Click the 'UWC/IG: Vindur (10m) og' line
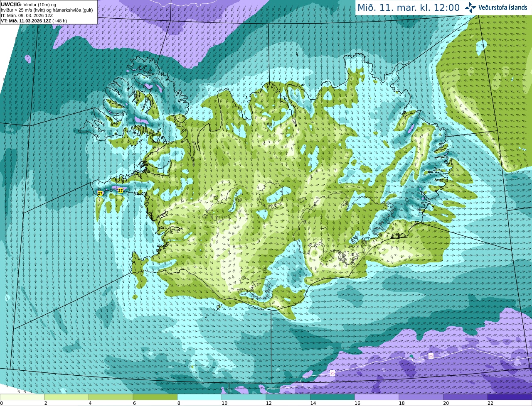This screenshot has height=406, width=532. pos(29,5)
